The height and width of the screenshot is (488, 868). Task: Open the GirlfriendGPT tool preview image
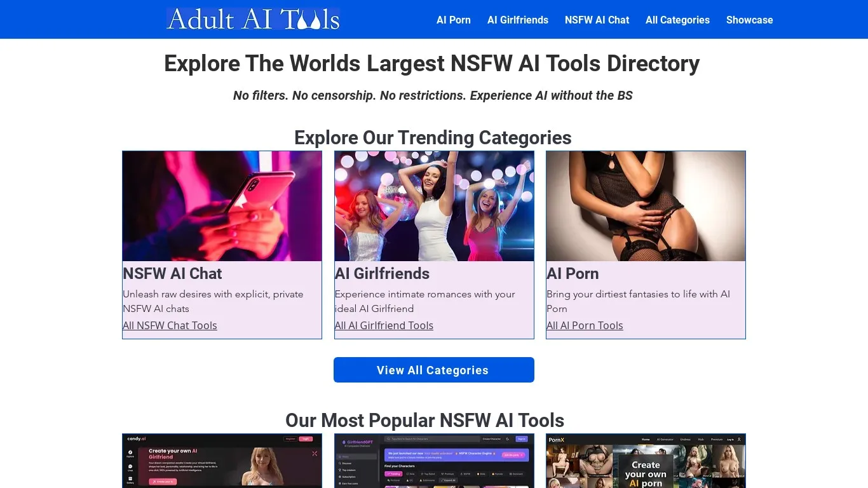pos(434,461)
